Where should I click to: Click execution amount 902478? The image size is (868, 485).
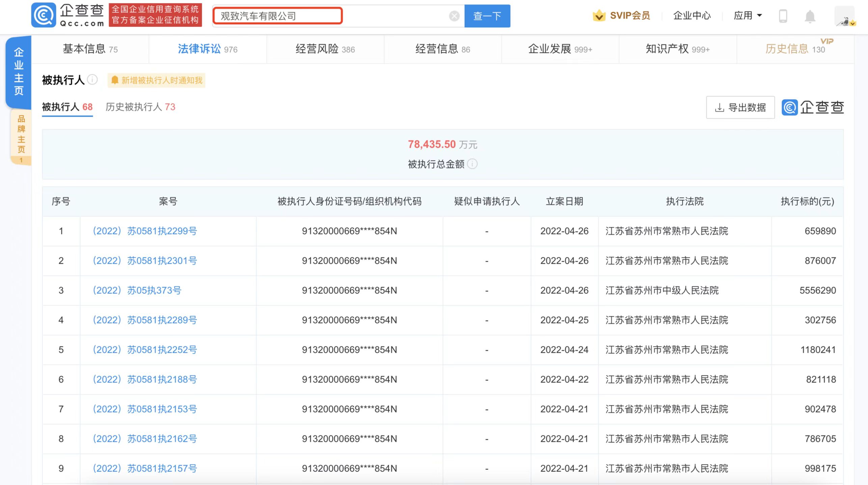pos(820,409)
